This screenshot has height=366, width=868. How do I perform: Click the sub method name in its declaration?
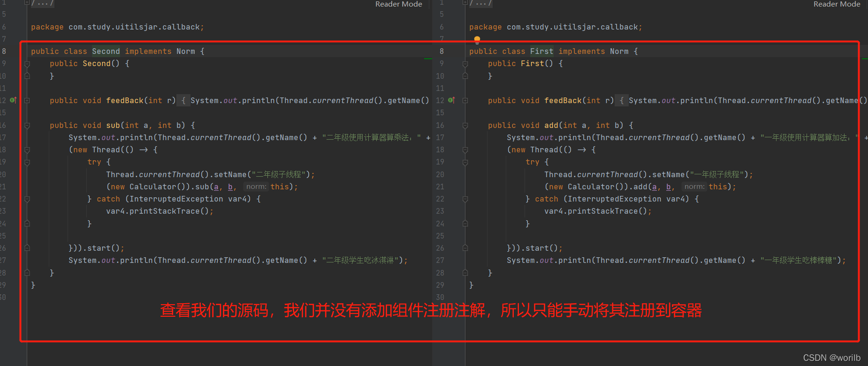113,126
